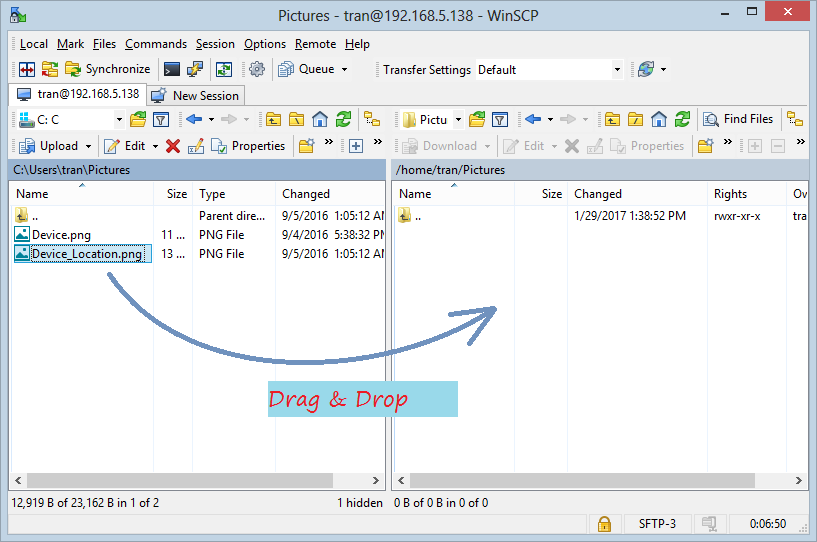This screenshot has width=817, height=542.
Task: Click the Find Files button
Action: (738, 119)
